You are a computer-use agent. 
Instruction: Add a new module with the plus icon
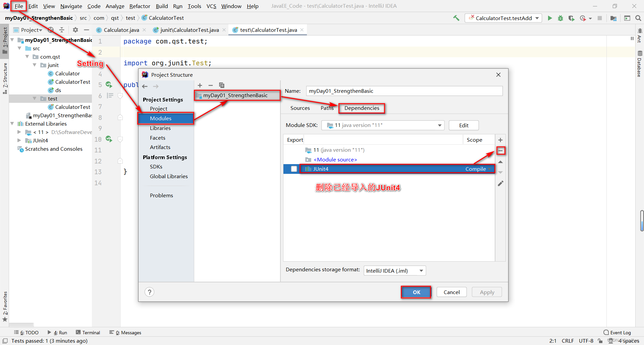click(200, 85)
